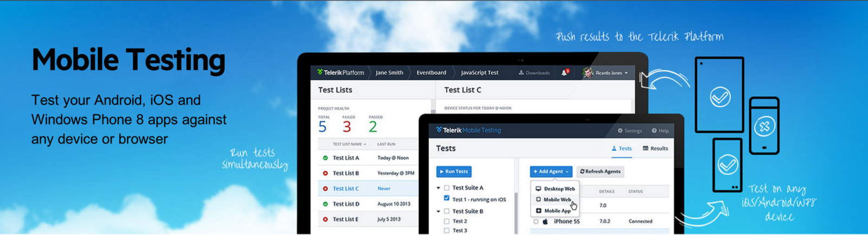Click the 'Today @ Noon' last run value
The height and width of the screenshot is (235, 868).
(x=393, y=158)
